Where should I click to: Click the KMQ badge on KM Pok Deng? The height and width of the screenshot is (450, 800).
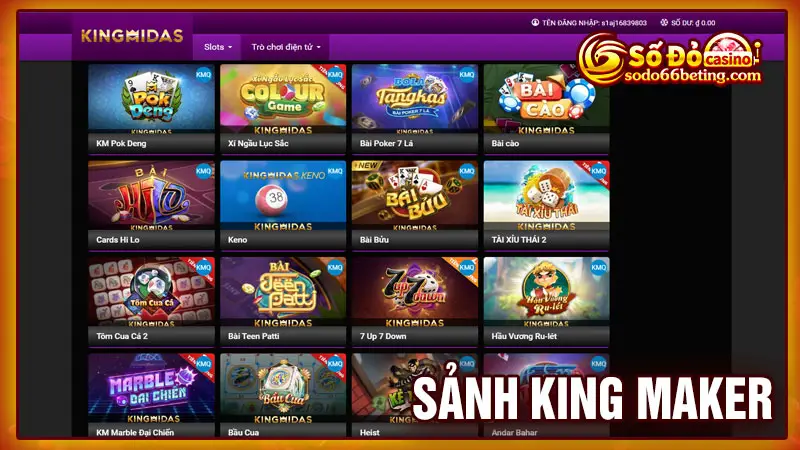point(204,74)
